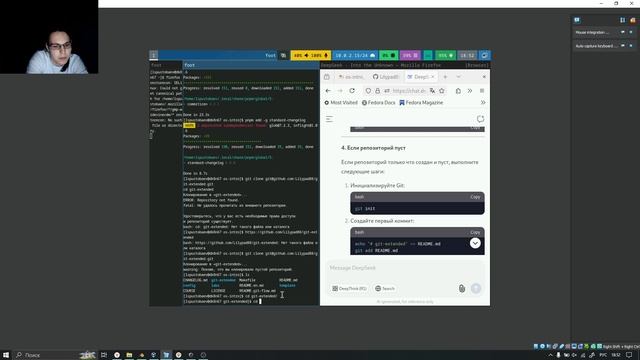Send the message with the arrow button

476,289
